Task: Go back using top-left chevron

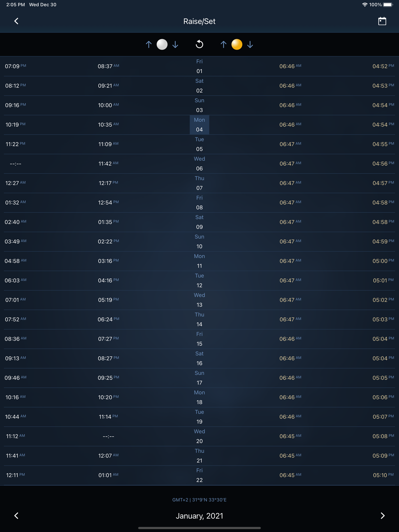Action: [x=16, y=21]
